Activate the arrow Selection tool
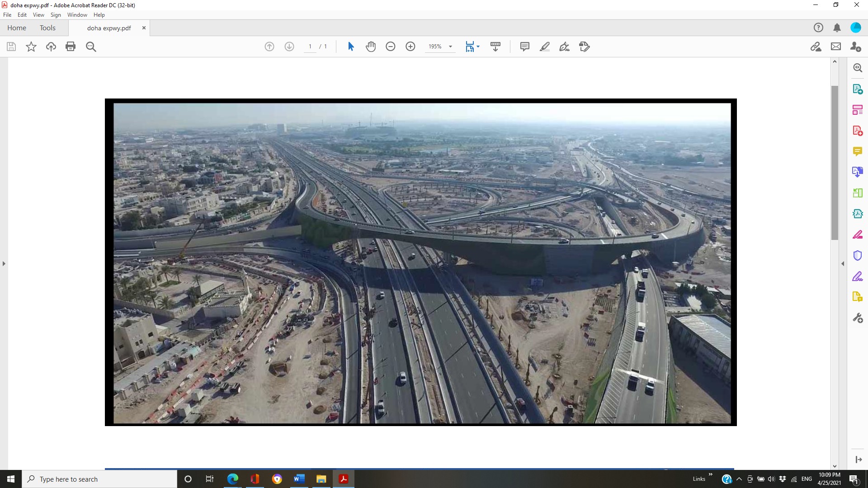Screen dimensions: 868x488 click(x=351, y=47)
